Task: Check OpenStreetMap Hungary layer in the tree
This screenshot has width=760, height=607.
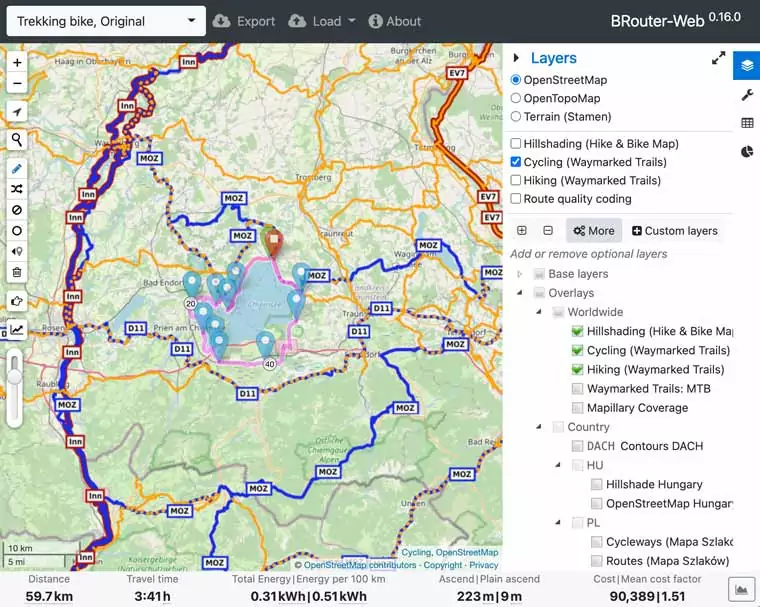Action: [x=596, y=504]
